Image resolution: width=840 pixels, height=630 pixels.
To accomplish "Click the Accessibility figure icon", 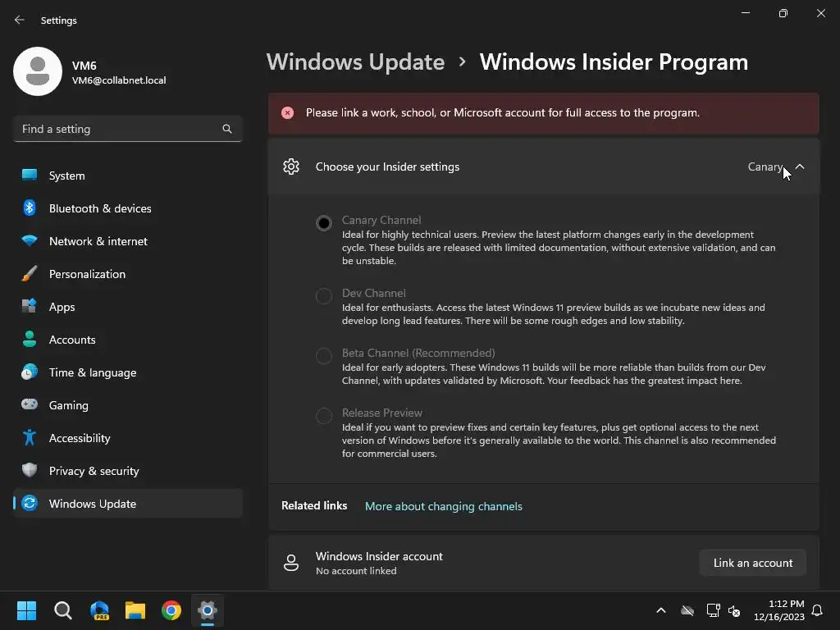I will coord(30,438).
